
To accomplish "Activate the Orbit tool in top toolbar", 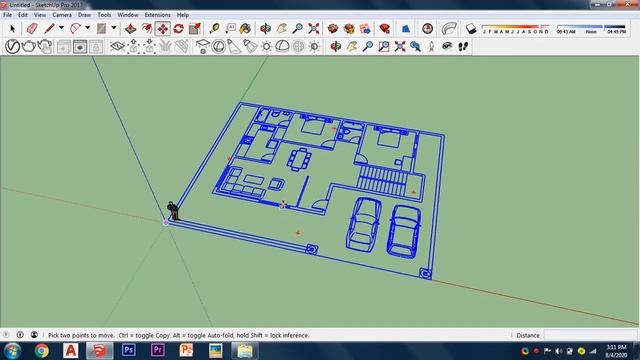I will [265, 29].
